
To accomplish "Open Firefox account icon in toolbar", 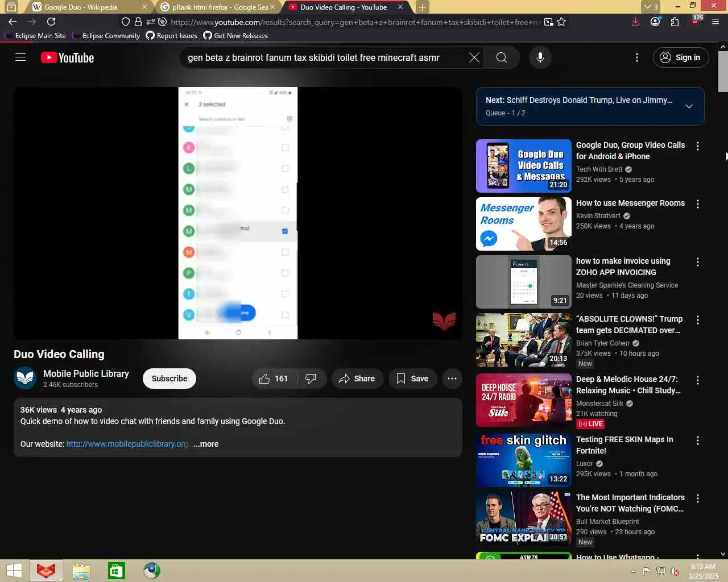I will pyautogui.click(x=655, y=22).
